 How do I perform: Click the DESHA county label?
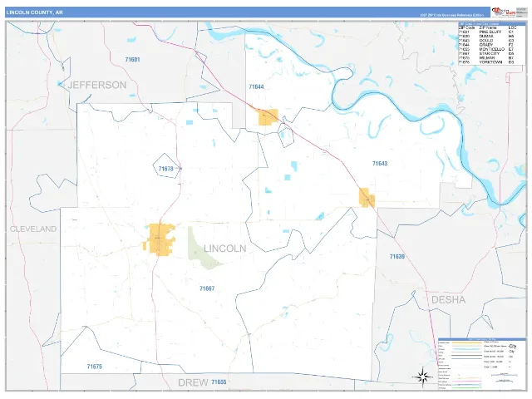[448, 300]
